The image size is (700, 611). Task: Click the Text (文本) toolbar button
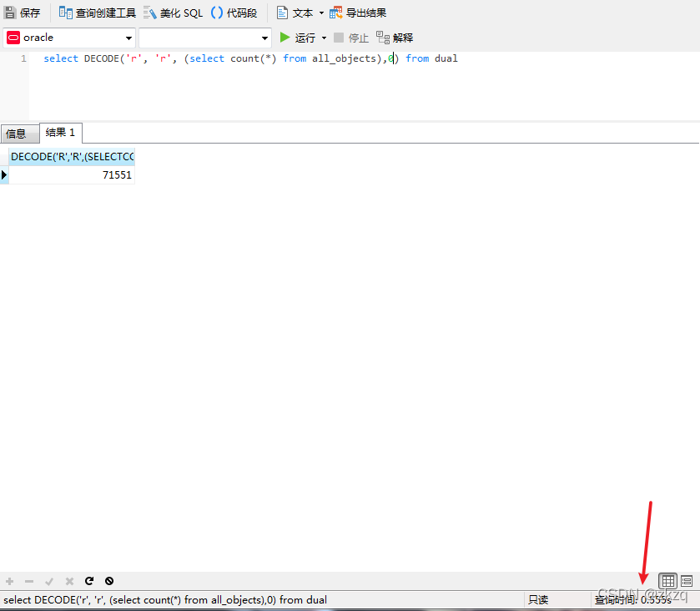click(295, 13)
